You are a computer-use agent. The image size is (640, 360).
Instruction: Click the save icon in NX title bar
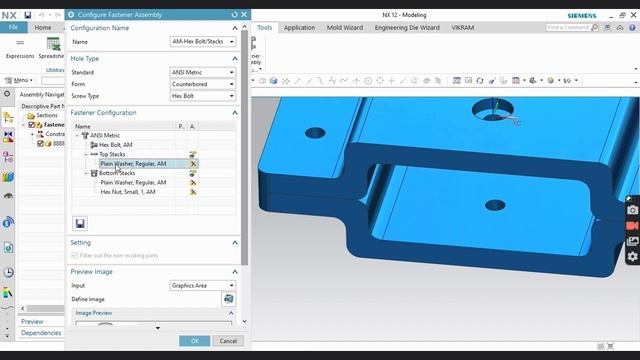[x=27, y=16]
